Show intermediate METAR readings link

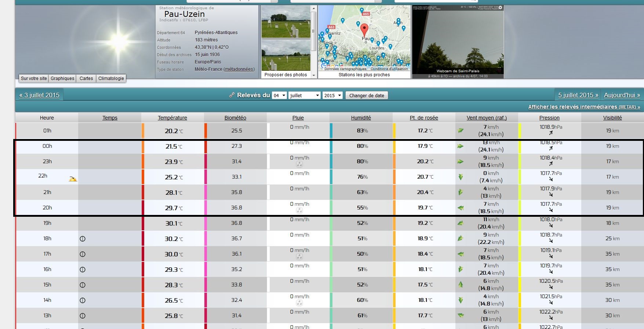pyautogui.click(x=584, y=107)
